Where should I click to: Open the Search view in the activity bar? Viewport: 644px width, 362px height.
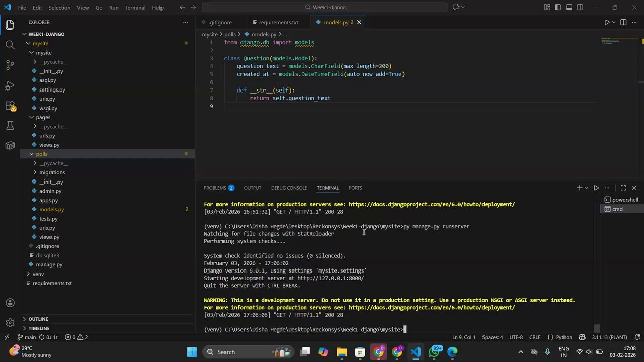[x=10, y=45]
